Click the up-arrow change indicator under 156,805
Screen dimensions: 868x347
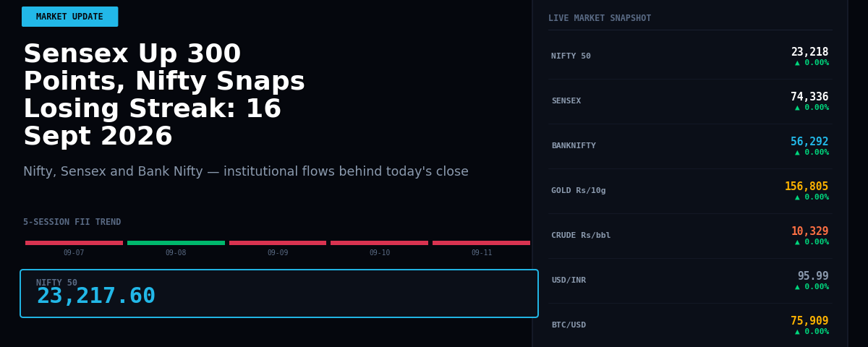point(812,197)
